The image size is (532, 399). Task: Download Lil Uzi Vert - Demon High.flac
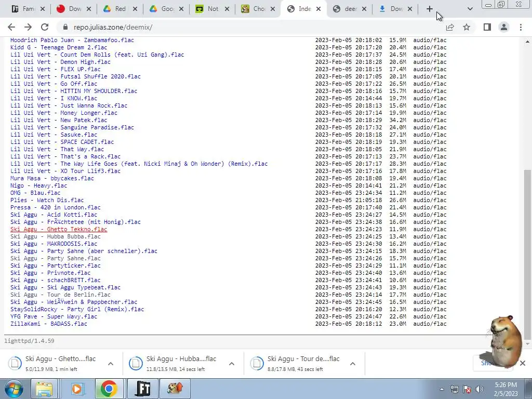(60, 62)
